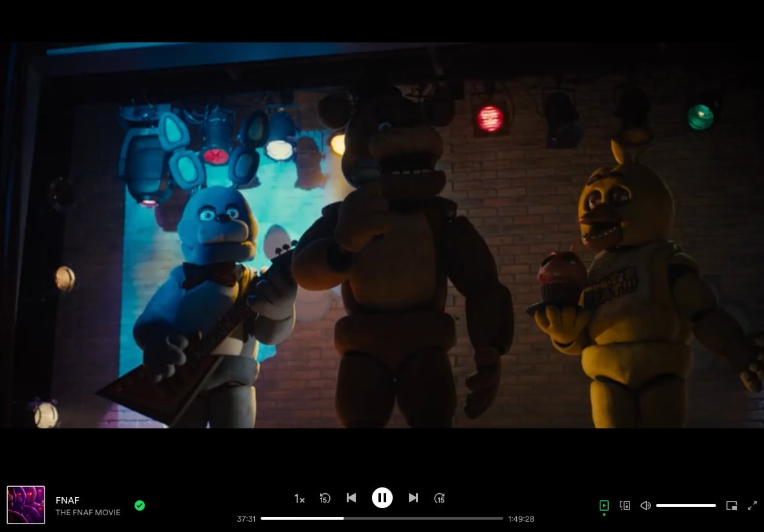Open Connect to a device
Screen dimensions: 764x532
pos(625,505)
